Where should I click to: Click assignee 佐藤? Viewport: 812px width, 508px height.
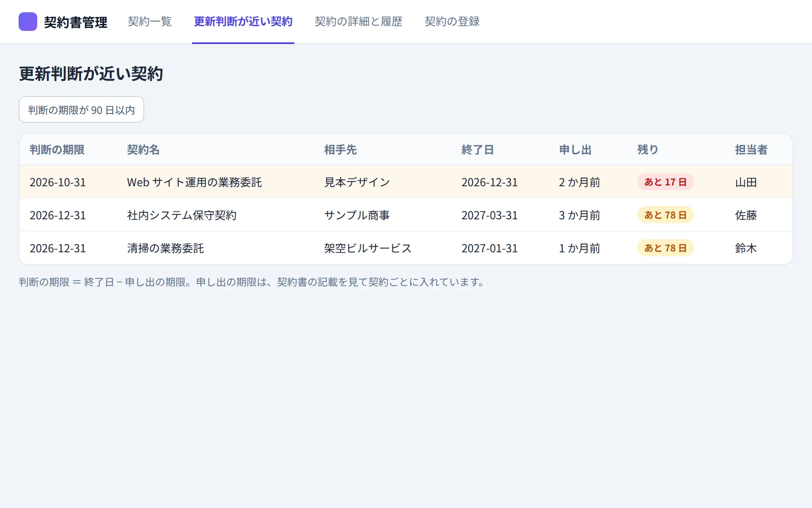point(746,215)
